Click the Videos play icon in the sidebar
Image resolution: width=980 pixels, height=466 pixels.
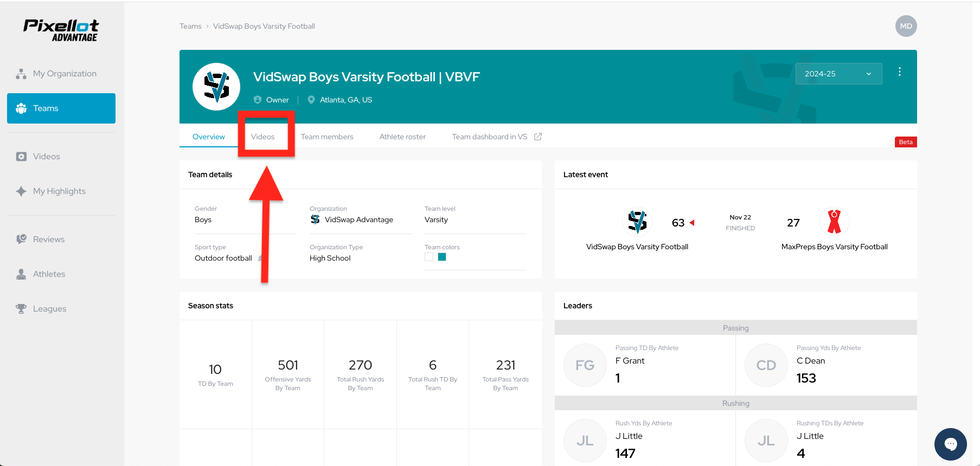coord(21,157)
